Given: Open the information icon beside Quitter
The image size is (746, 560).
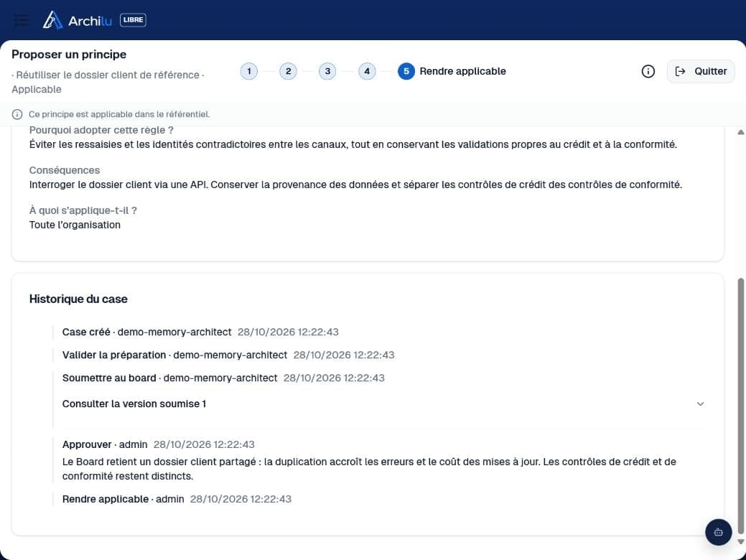Looking at the screenshot, I should (x=648, y=71).
